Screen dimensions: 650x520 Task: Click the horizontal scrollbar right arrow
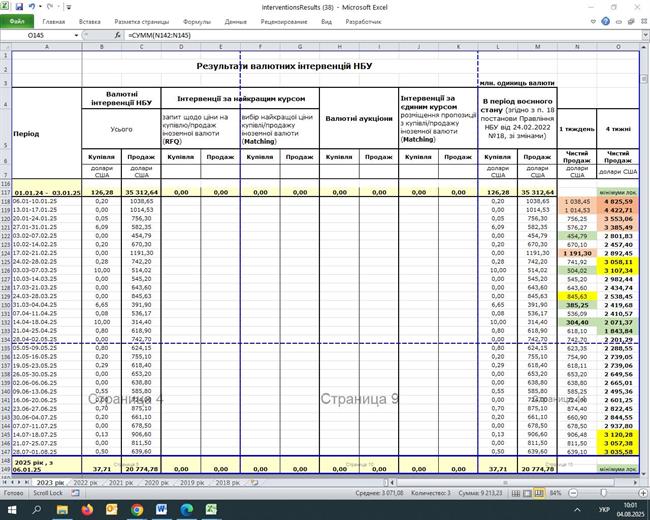pos(635,483)
